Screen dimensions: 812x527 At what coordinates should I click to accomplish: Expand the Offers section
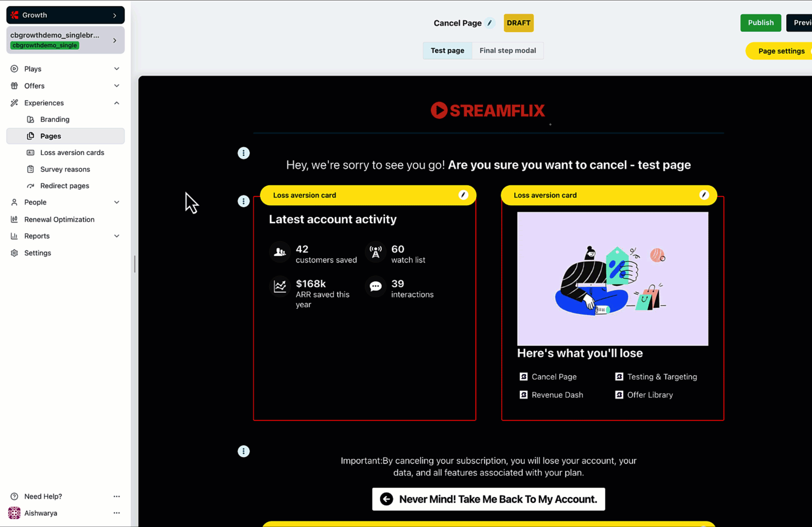[x=116, y=86]
